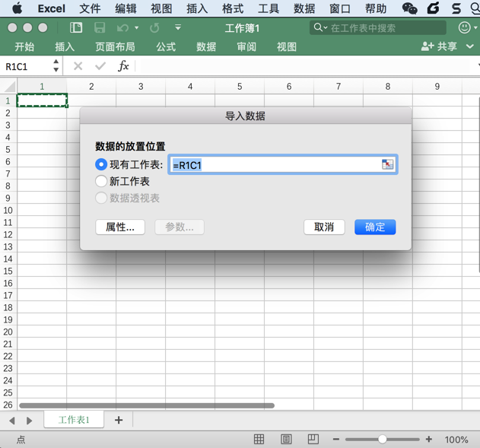Image resolution: width=480 pixels, height=448 pixels.
Task: Click the horizontal scrollbar
Action: click(x=147, y=405)
